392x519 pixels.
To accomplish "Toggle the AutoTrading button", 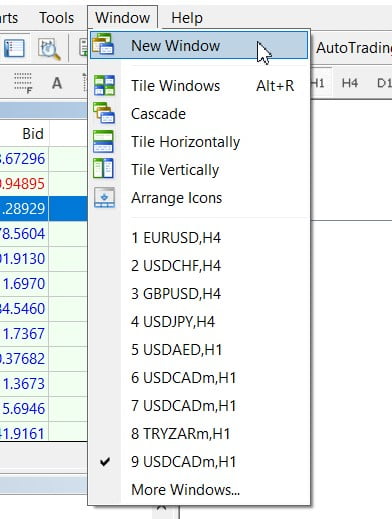I will click(353, 48).
